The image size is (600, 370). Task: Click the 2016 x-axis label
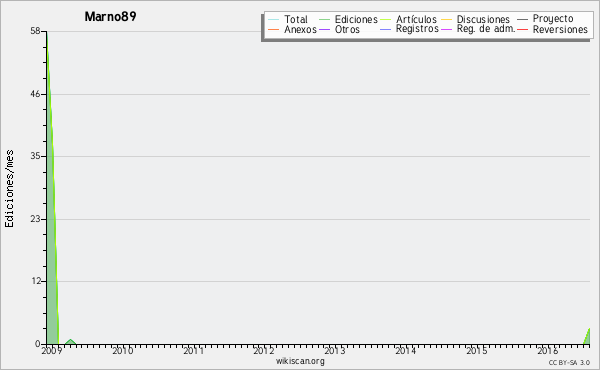tap(548, 350)
